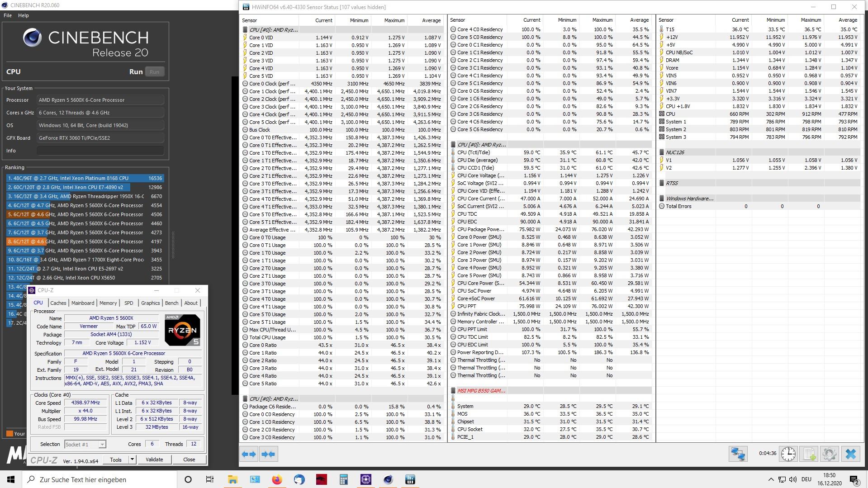Launch Firefox from the taskbar
Viewport: 868px width, 488px height.
click(x=277, y=479)
